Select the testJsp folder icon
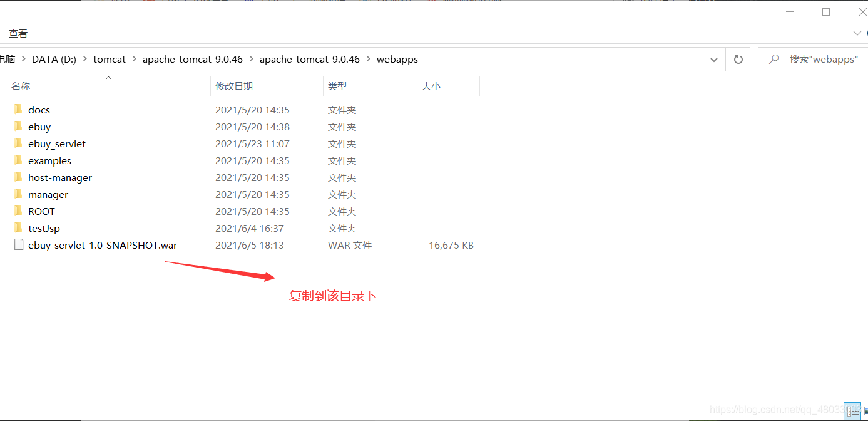 (x=18, y=228)
